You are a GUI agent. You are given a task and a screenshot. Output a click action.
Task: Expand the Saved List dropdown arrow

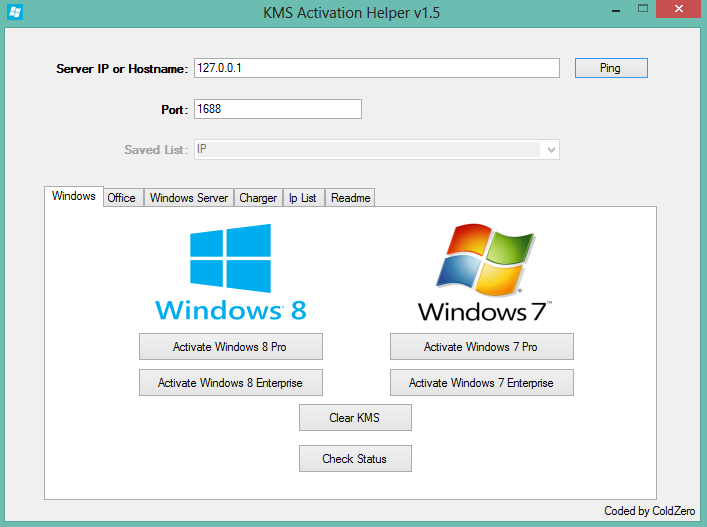tap(551, 150)
